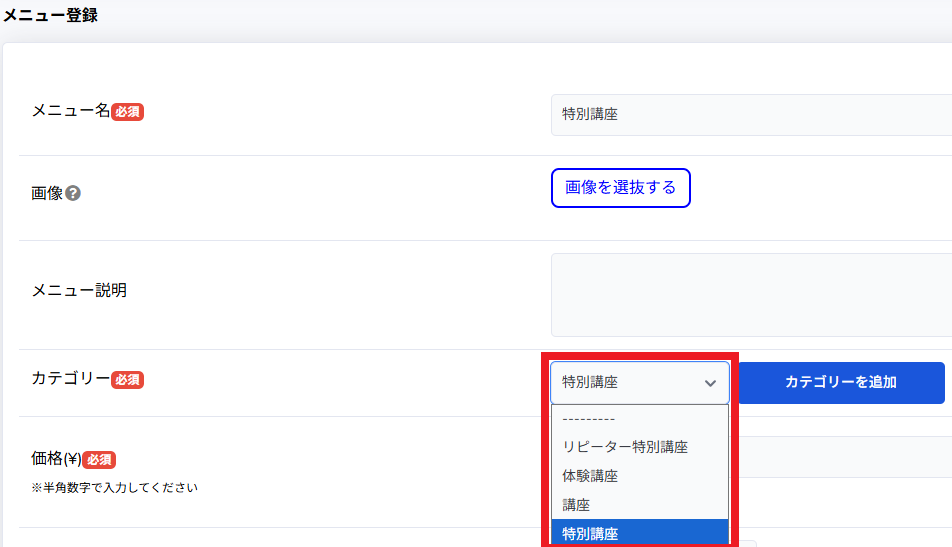952x547 pixels.
Task: Click the カテゴリー label text
Action: pos(70,379)
